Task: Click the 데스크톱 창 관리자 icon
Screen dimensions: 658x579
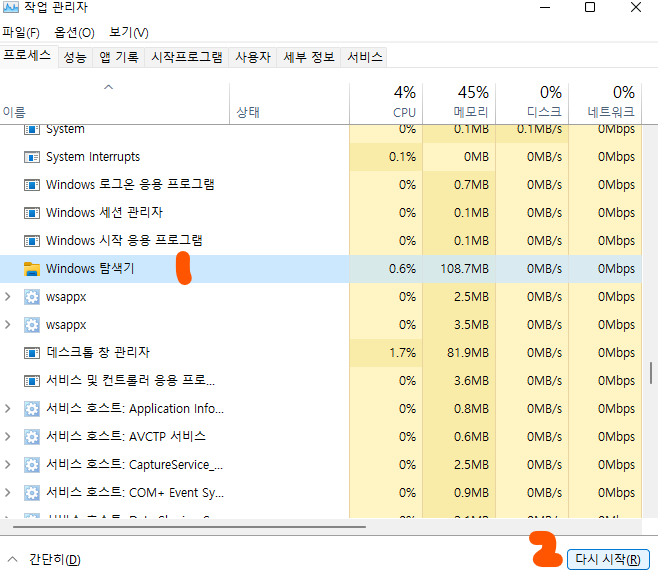Action: [32, 353]
